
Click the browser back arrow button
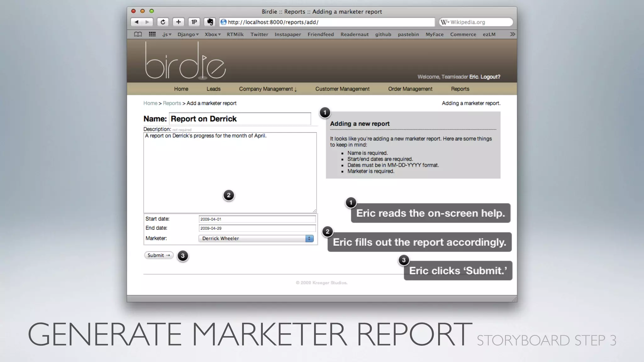(x=136, y=22)
